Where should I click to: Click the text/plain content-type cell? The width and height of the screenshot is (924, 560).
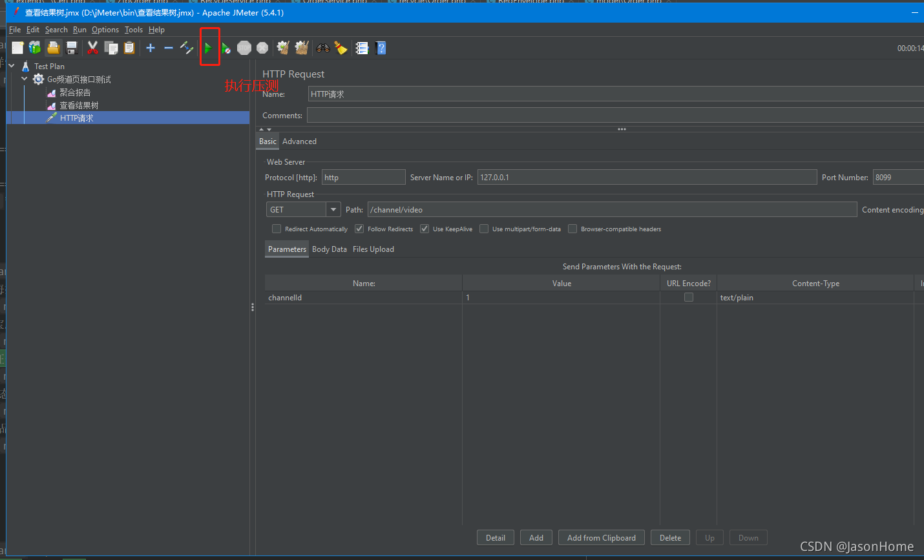pos(815,298)
